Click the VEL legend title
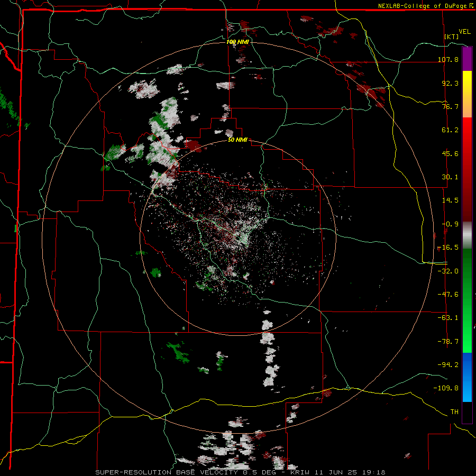 tap(464, 32)
